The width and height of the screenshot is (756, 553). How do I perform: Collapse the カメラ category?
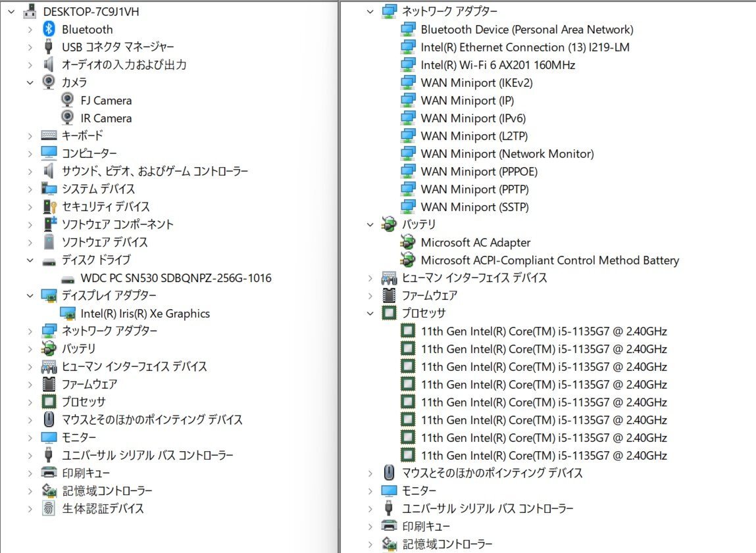[x=30, y=82]
